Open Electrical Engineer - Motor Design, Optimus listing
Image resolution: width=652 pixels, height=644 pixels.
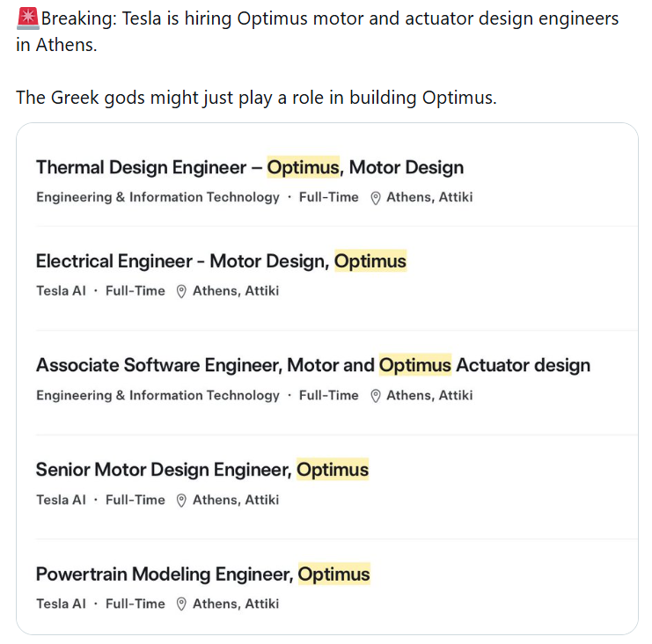[221, 261]
